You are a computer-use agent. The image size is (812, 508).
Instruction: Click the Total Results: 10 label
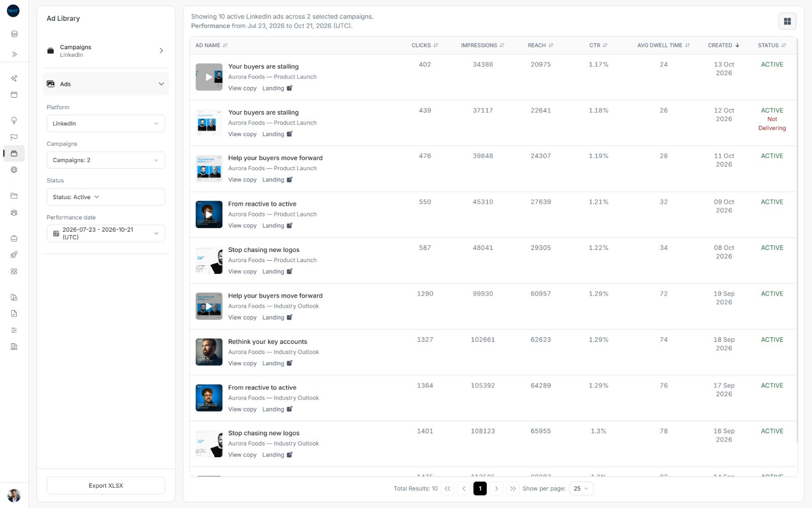(x=415, y=489)
